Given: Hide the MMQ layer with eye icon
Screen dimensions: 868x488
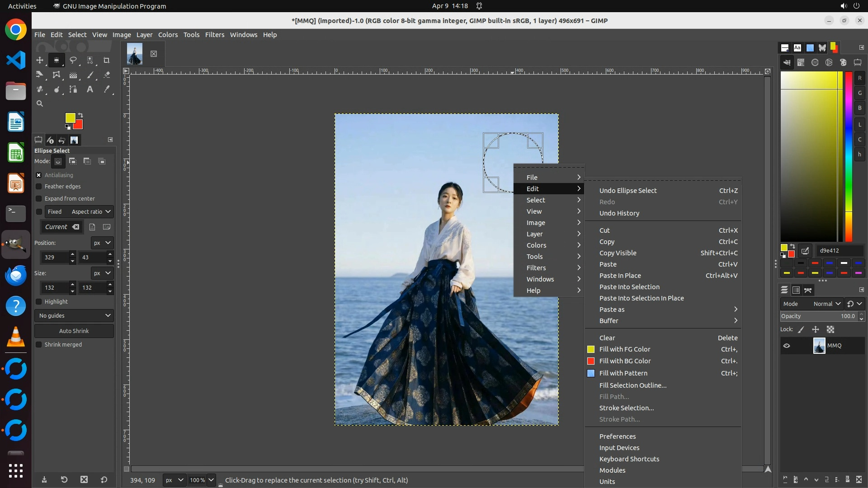Looking at the screenshot, I should (x=787, y=346).
